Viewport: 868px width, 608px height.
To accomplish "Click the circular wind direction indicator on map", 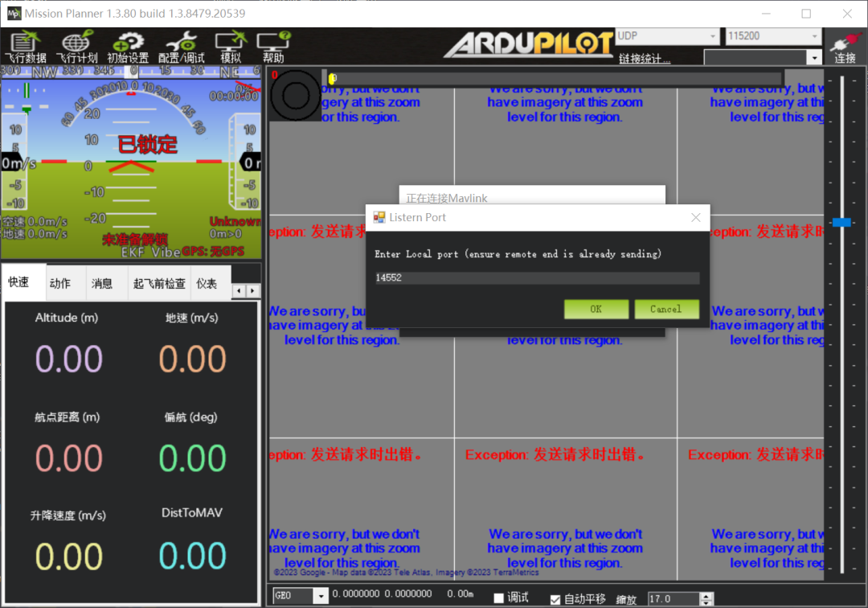I will 296,97.
